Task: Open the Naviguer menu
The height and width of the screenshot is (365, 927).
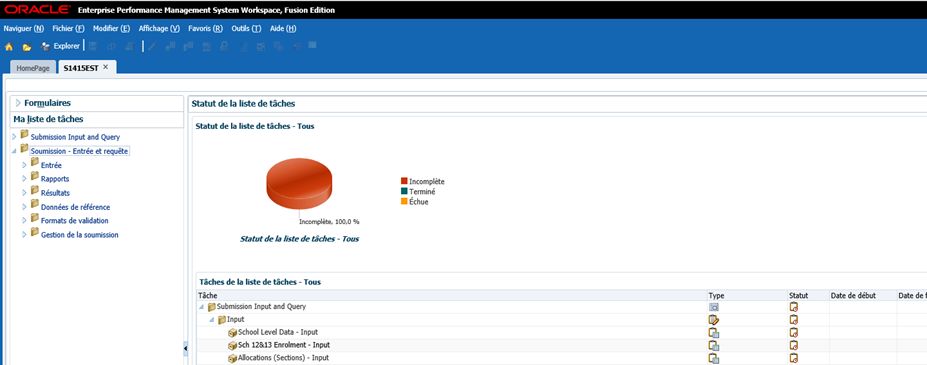Action: pyautogui.click(x=24, y=28)
